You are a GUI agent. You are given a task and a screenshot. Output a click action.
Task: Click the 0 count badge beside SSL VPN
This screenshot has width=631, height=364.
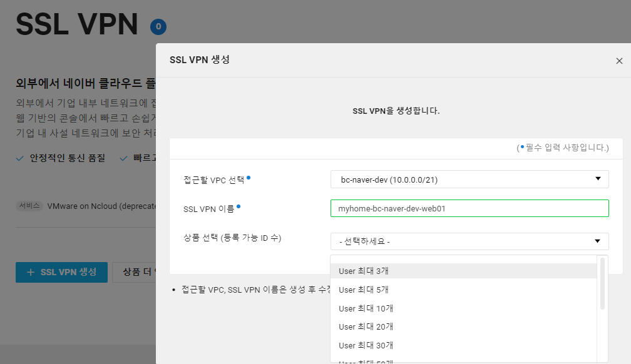pyautogui.click(x=158, y=26)
